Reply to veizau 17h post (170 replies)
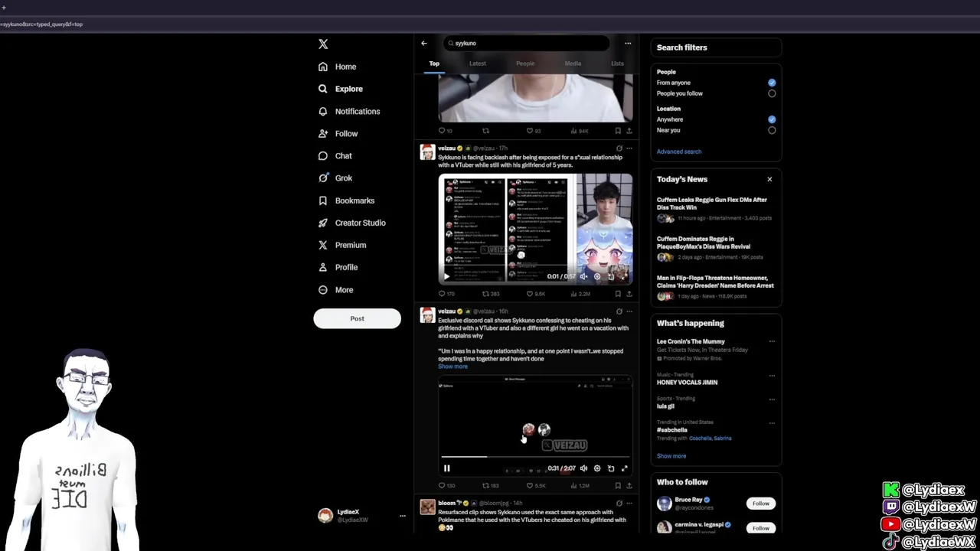 (446, 294)
